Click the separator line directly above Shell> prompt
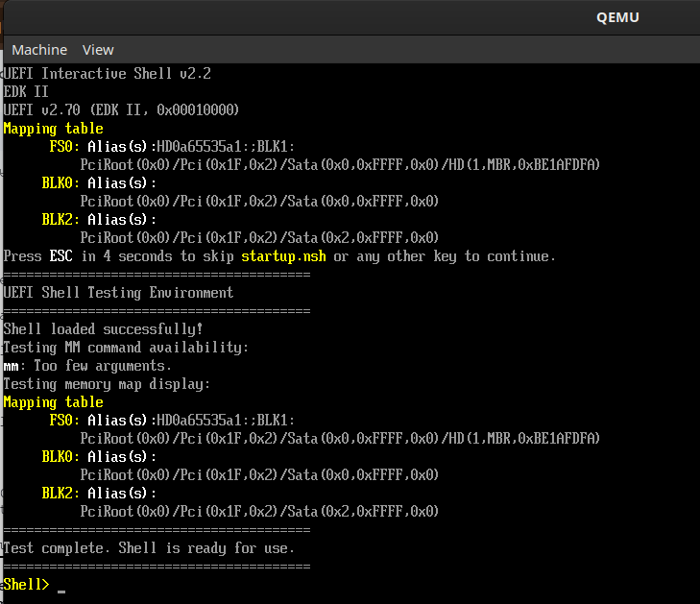700x604 pixels. pyautogui.click(x=157, y=567)
